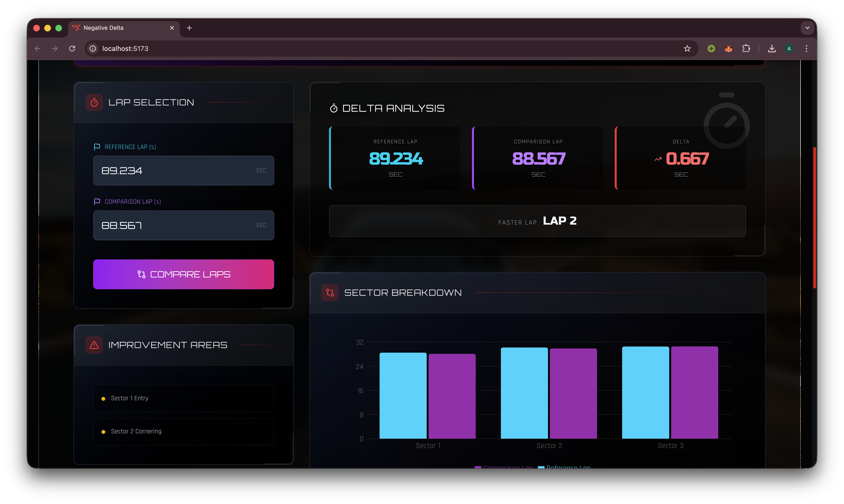Open a new browser tab

pos(189,28)
